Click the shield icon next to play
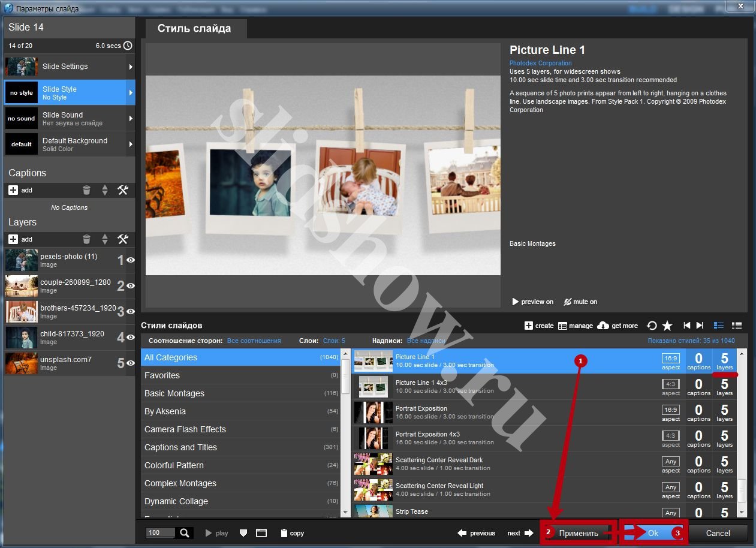This screenshot has height=548, width=756. tap(243, 533)
